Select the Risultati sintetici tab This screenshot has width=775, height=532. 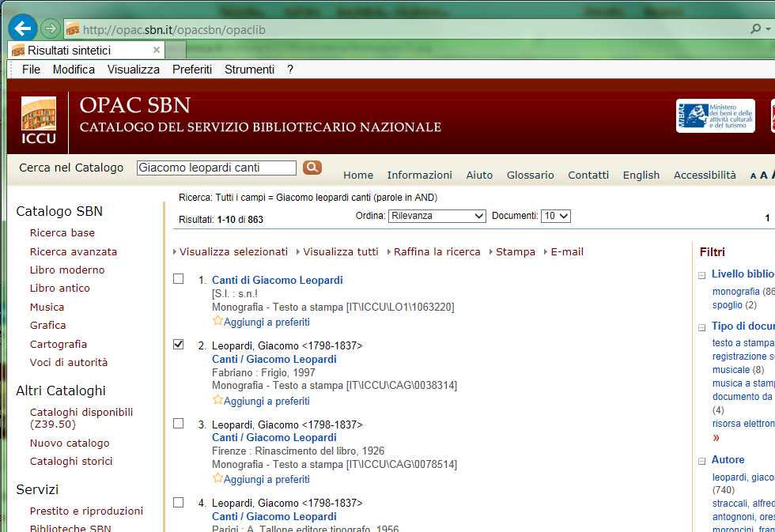click(x=86, y=50)
